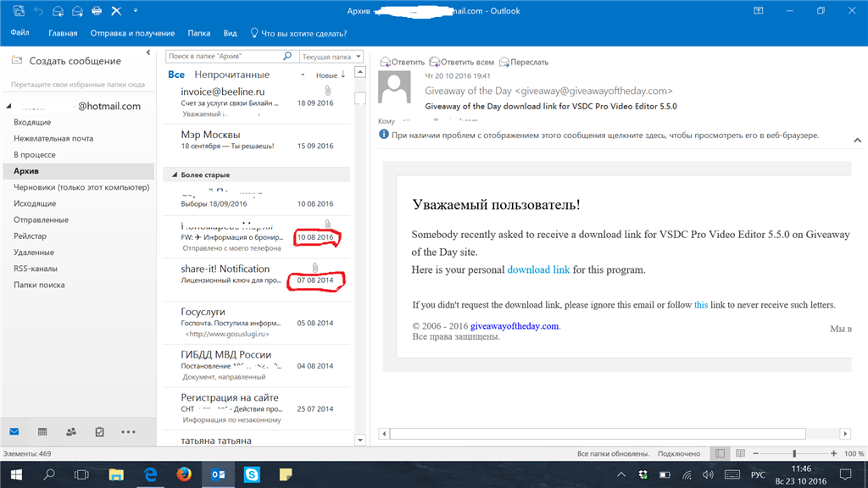
Task: Open more navigation options ellipsis
Action: coord(128,431)
